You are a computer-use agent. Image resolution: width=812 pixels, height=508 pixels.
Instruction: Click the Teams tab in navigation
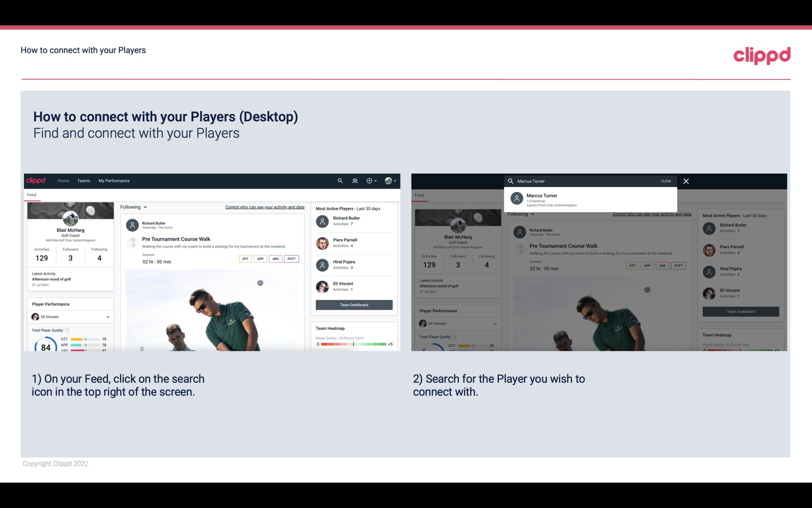[84, 180]
